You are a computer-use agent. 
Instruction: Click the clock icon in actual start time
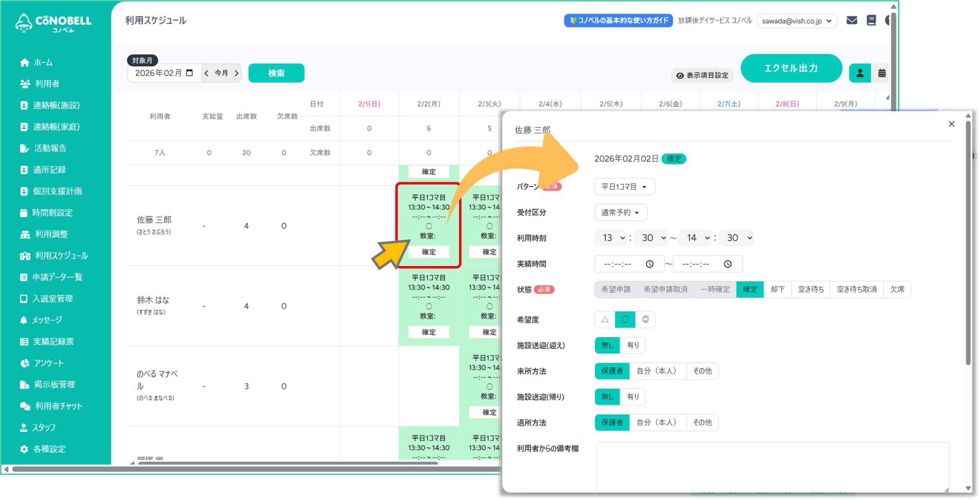pyautogui.click(x=650, y=264)
